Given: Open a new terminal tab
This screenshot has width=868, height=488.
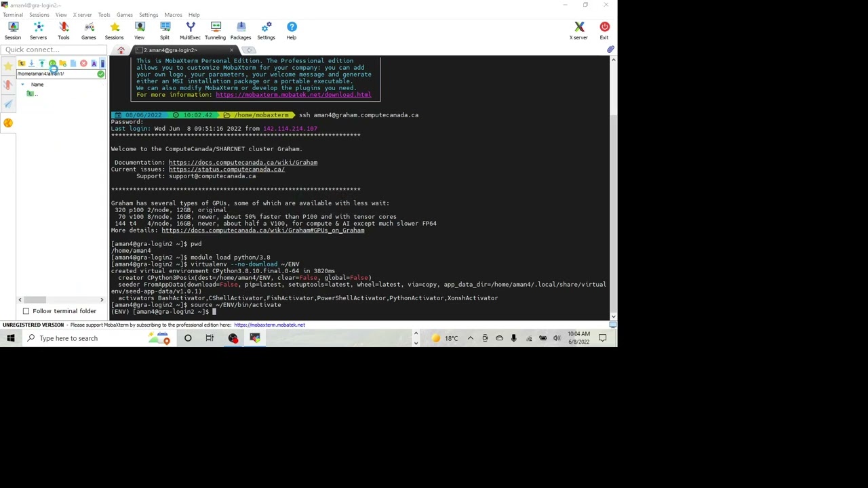Looking at the screenshot, I should point(249,50).
